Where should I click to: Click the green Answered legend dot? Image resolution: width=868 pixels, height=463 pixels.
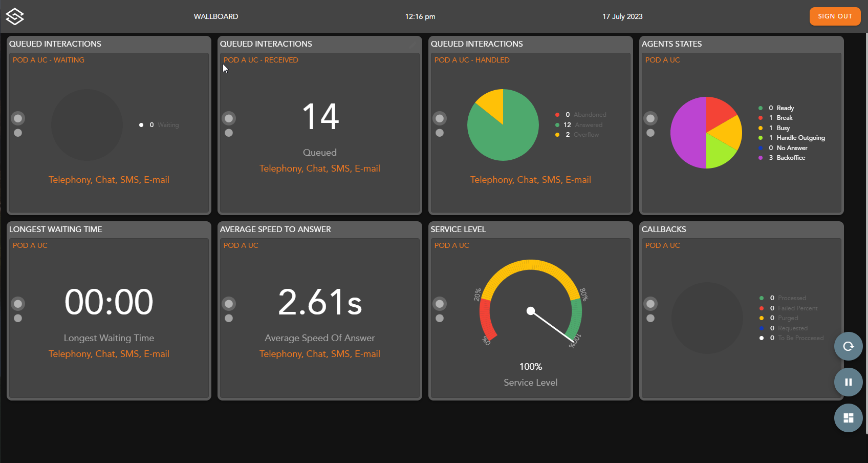tap(557, 125)
